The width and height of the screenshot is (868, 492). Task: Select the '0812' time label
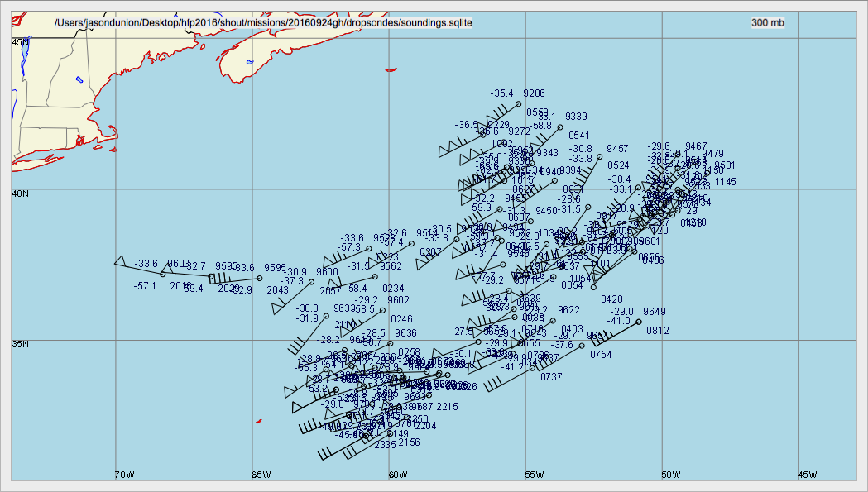658,331
